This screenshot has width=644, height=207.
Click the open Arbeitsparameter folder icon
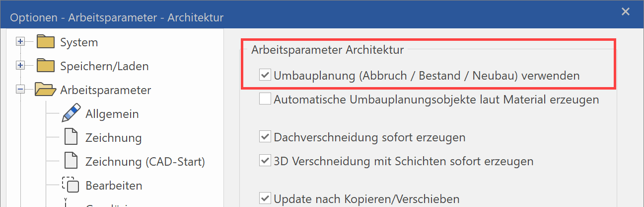(45, 90)
